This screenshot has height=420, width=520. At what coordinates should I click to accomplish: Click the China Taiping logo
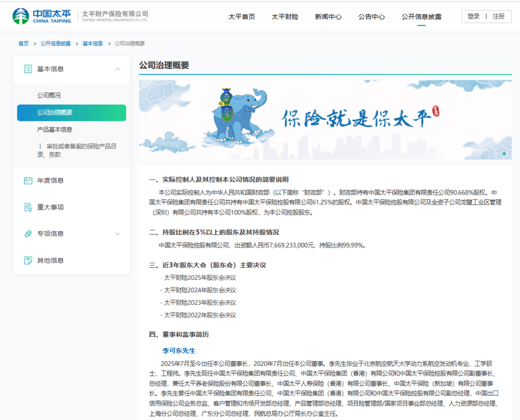point(42,16)
